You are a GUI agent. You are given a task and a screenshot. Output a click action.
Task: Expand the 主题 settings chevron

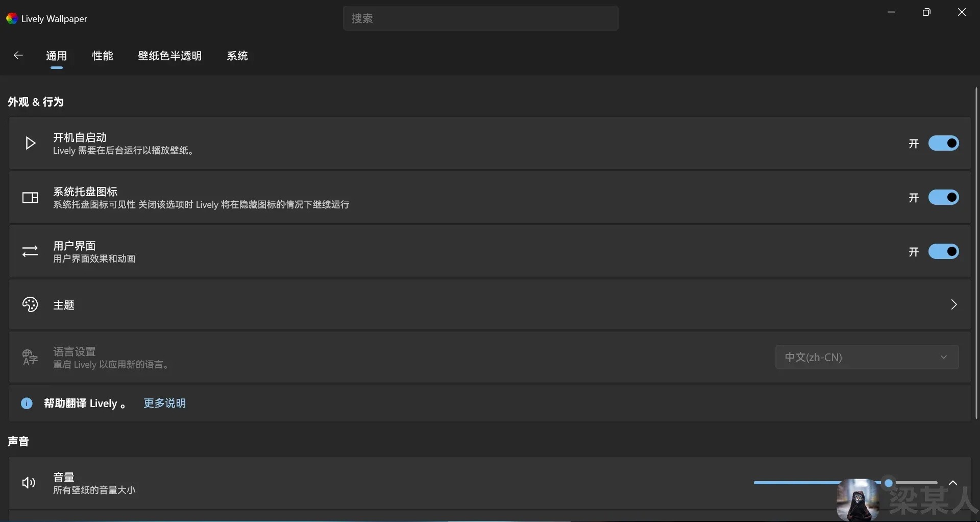953,305
